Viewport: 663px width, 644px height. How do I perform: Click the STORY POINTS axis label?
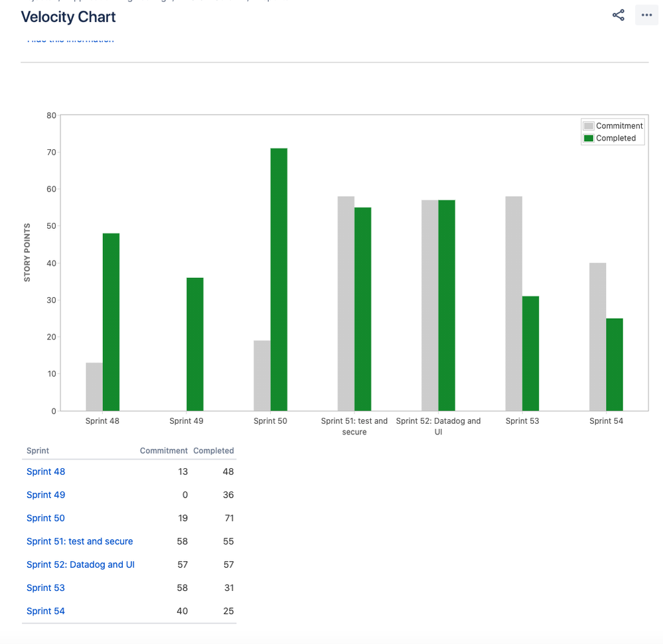click(x=27, y=252)
